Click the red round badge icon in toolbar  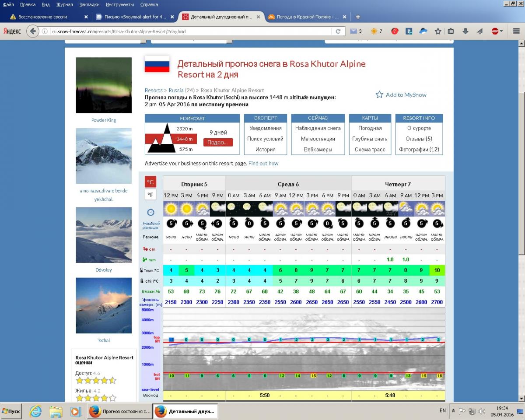395,31
